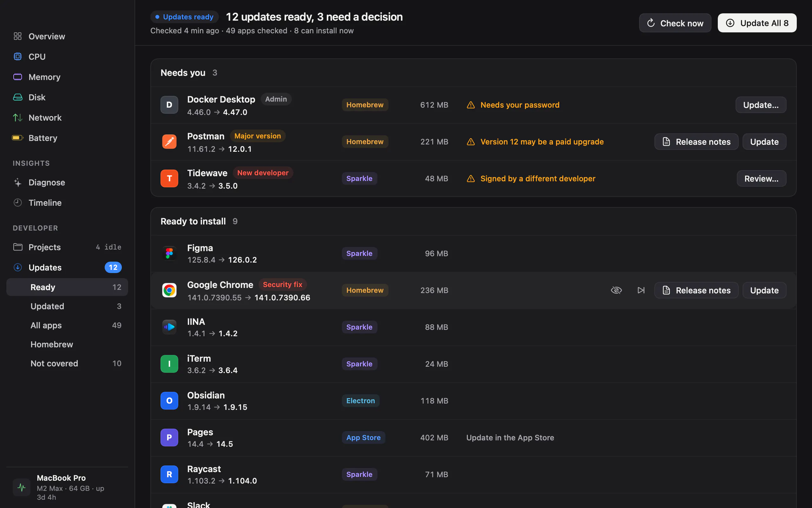Click the Obsidian app icon
Screen dimensions: 812x508
169,400
